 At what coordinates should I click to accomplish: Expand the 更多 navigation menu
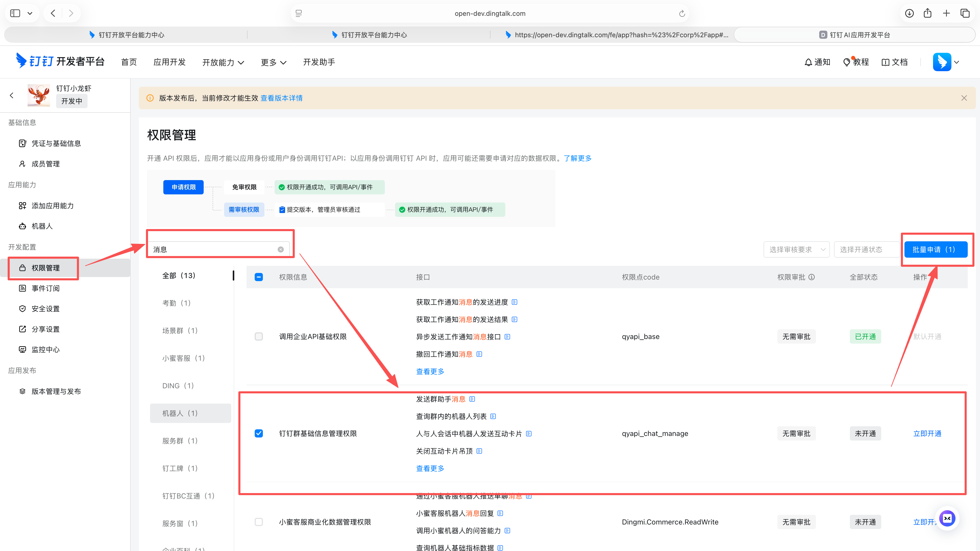pyautogui.click(x=273, y=62)
